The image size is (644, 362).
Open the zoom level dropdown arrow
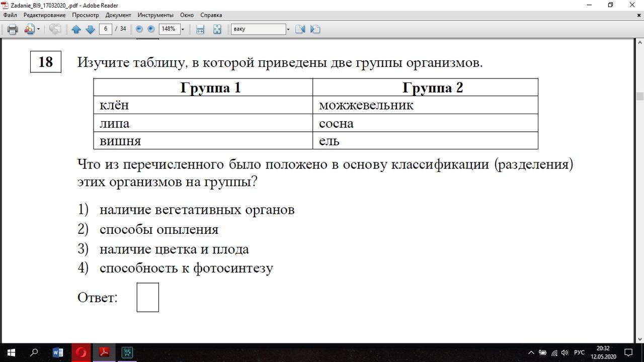pyautogui.click(x=183, y=29)
